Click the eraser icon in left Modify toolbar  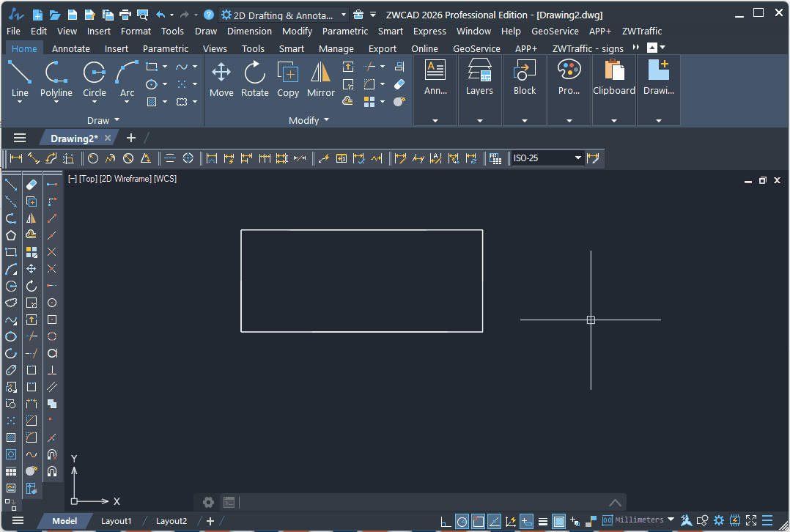click(x=32, y=185)
